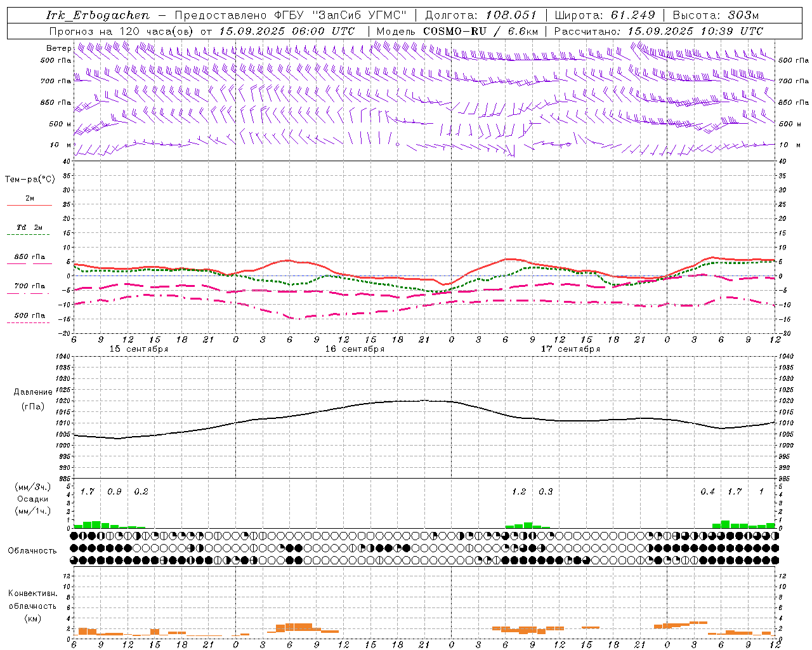Viewport: 812px width, 650px height.
Task: Click the 700 гПа temperature legend entry
Action: 29,286
